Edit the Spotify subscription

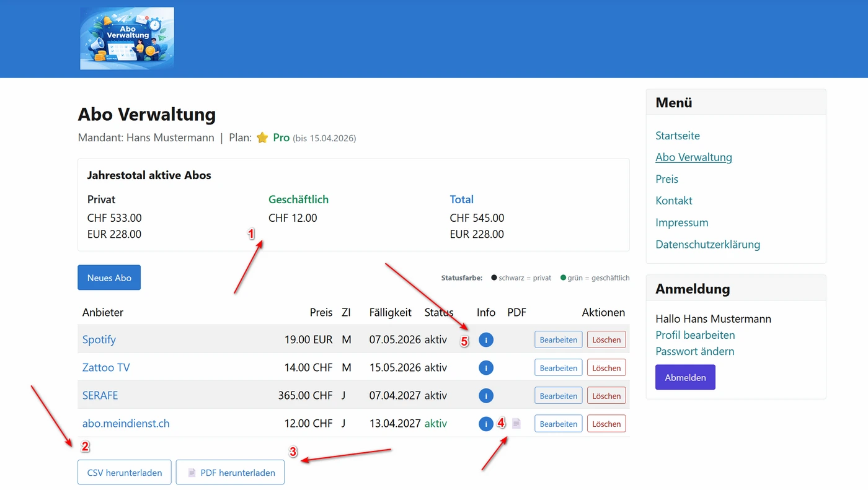click(x=558, y=339)
